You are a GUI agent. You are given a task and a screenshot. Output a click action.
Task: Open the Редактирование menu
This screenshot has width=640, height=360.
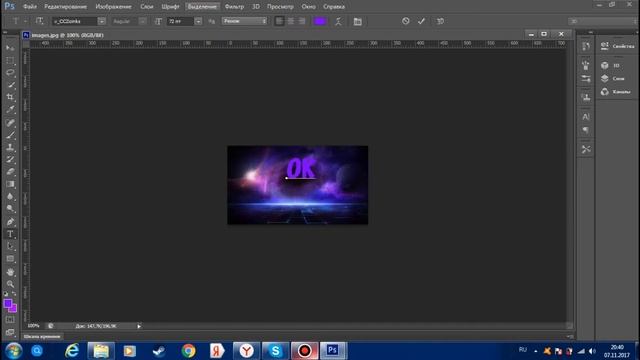[x=65, y=7]
